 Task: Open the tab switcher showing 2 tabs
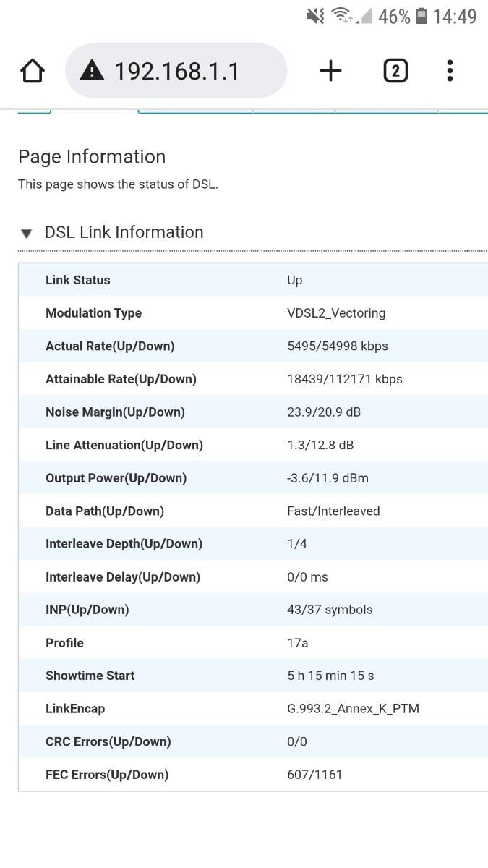(x=395, y=71)
